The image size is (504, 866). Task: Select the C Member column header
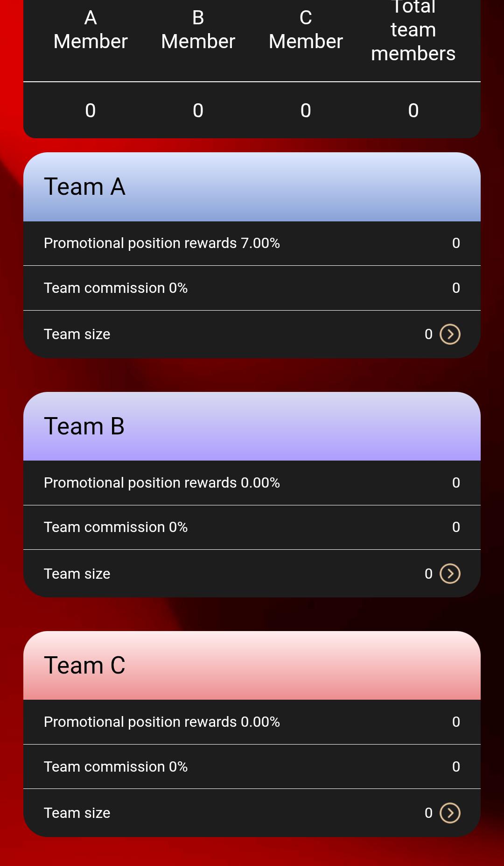[x=306, y=30]
